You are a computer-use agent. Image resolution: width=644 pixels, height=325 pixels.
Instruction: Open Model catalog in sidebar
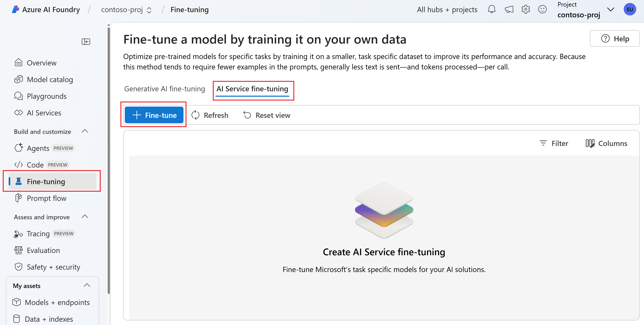pos(50,80)
